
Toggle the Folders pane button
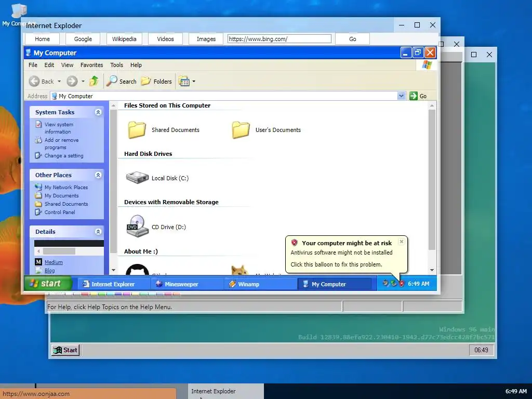[156, 81]
